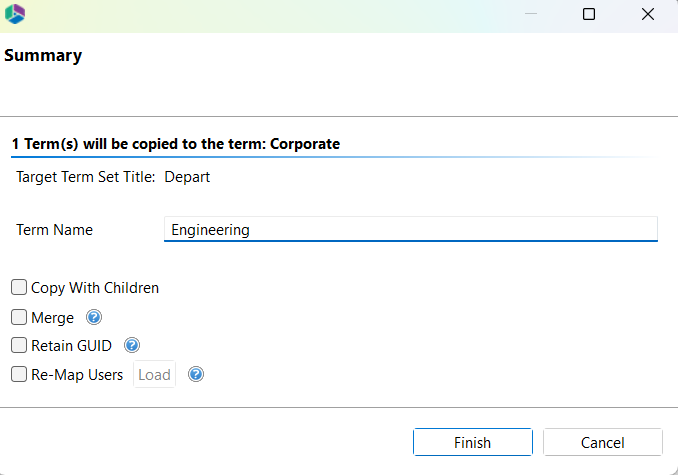This screenshot has width=678, height=475.
Task: Open help for the Retain GUID option
Action: click(x=131, y=346)
